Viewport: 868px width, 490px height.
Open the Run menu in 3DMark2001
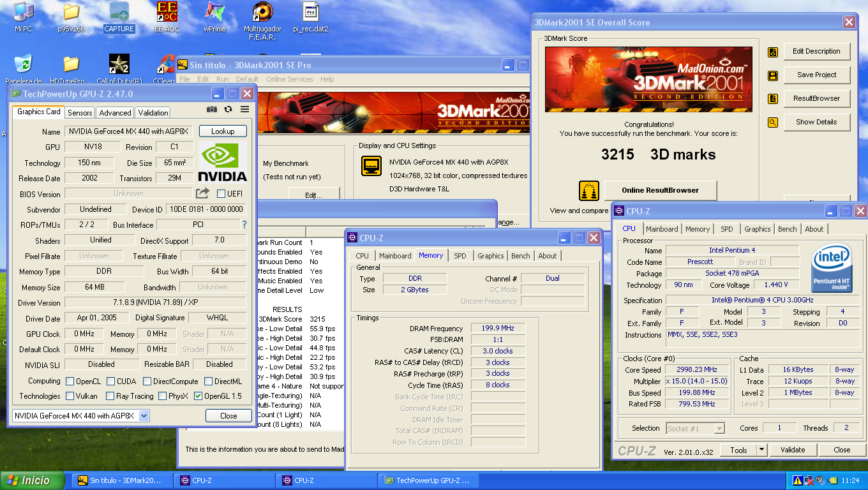[x=222, y=79]
